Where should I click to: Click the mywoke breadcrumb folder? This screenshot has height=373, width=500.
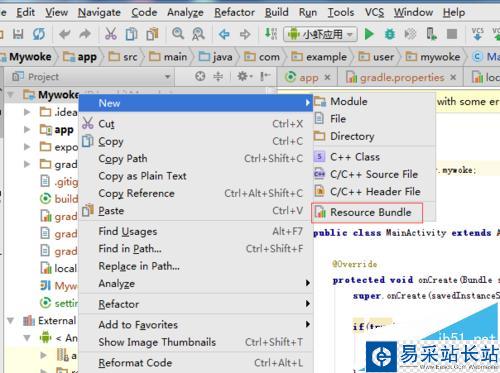[x=433, y=57]
